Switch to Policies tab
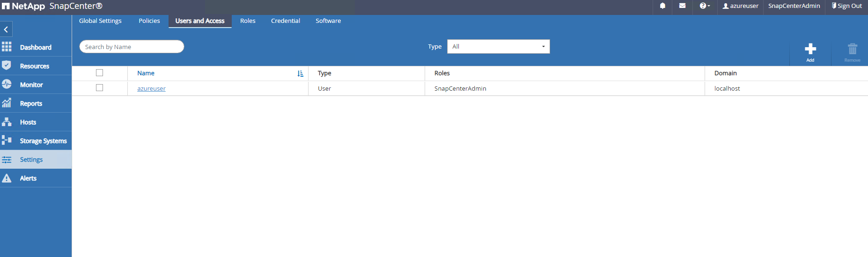The width and height of the screenshot is (868, 257). click(149, 21)
